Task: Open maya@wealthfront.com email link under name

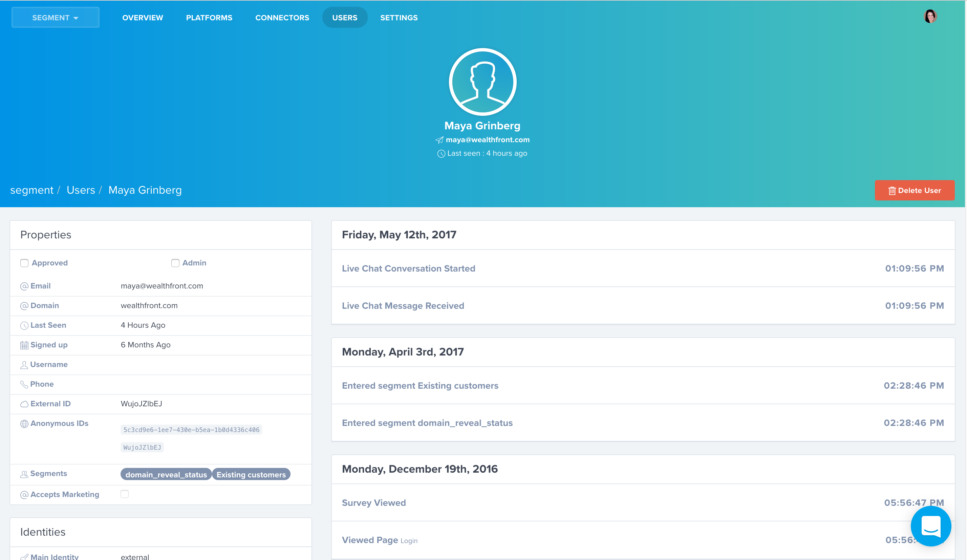Action: pos(487,140)
